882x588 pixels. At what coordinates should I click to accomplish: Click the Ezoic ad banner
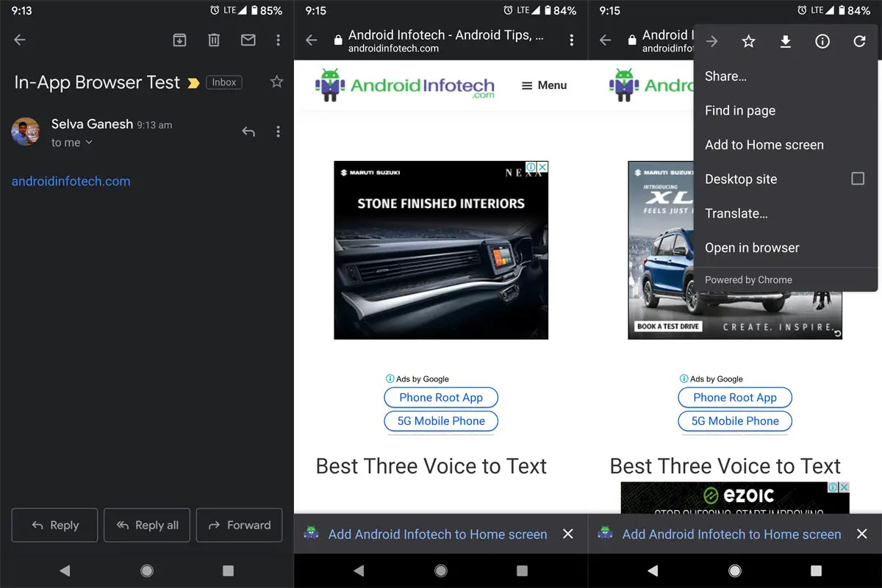point(735,498)
